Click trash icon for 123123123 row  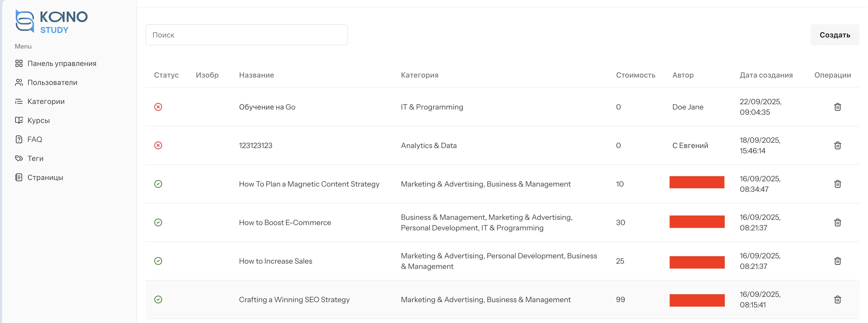[x=837, y=145]
